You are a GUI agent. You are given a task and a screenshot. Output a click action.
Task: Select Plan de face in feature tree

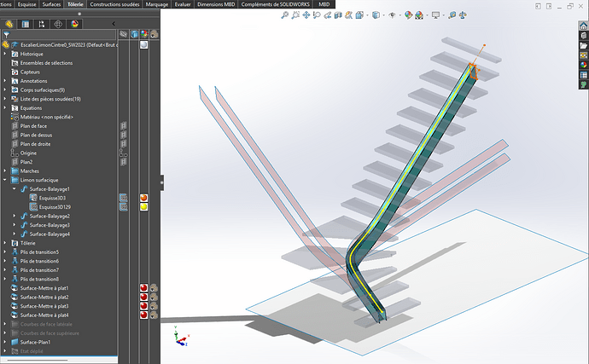(34, 125)
